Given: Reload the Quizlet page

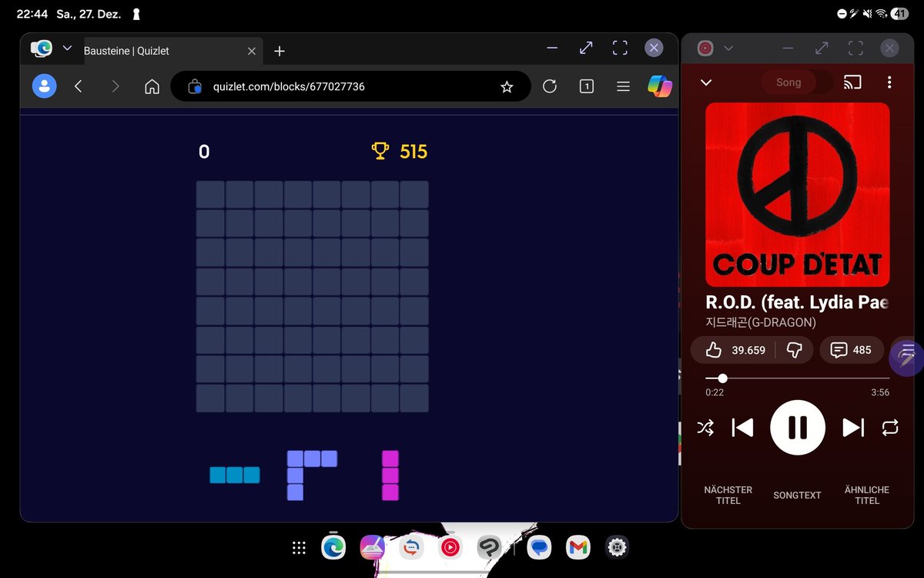Looking at the screenshot, I should (550, 86).
